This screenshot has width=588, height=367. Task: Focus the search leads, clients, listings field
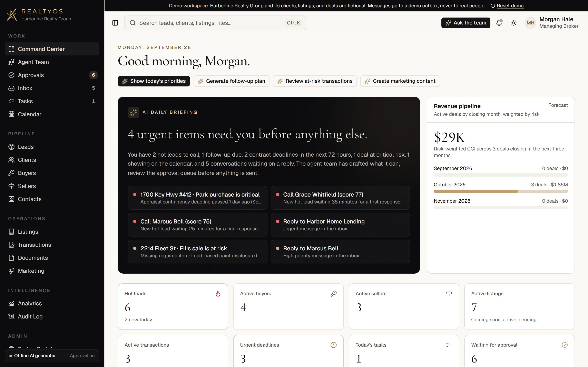(215, 23)
